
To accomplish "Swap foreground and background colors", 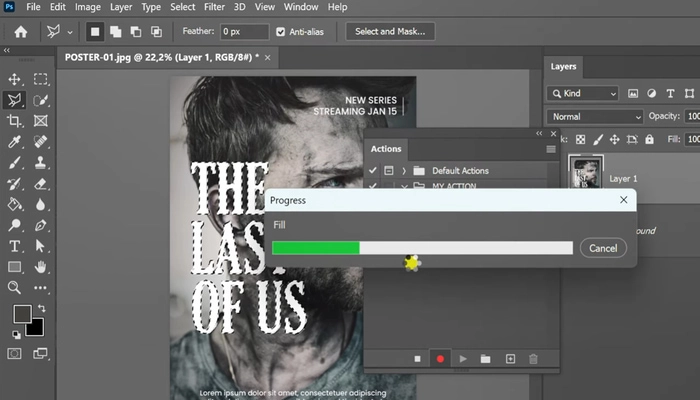I will (x=42, y=308).
